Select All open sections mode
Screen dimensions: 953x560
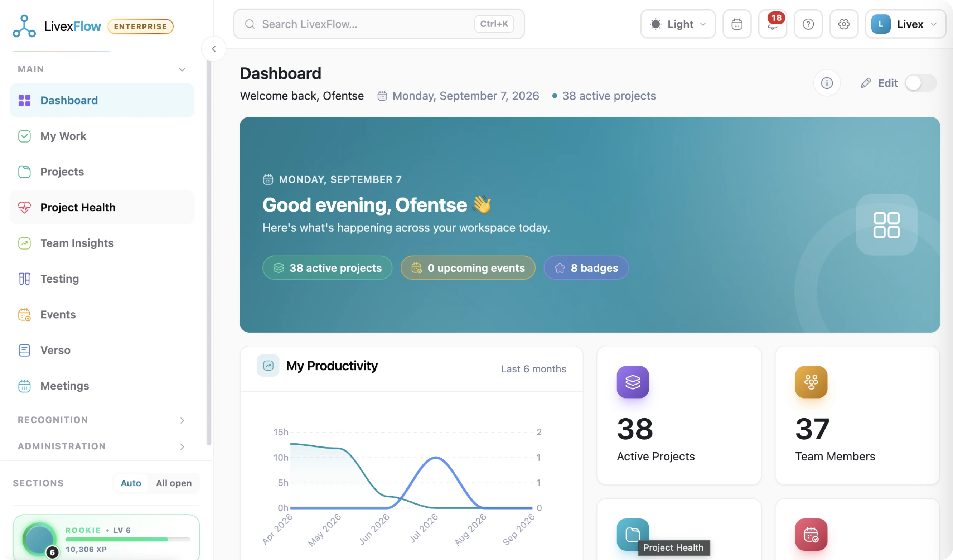click(174, 483)
